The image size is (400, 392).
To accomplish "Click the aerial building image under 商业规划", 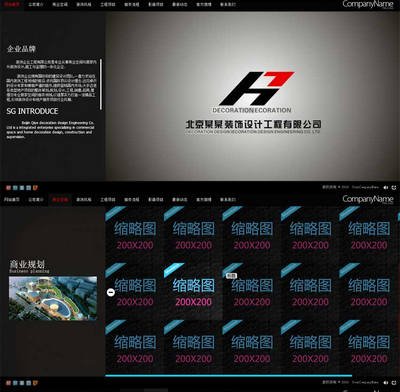I will (53, 298).
